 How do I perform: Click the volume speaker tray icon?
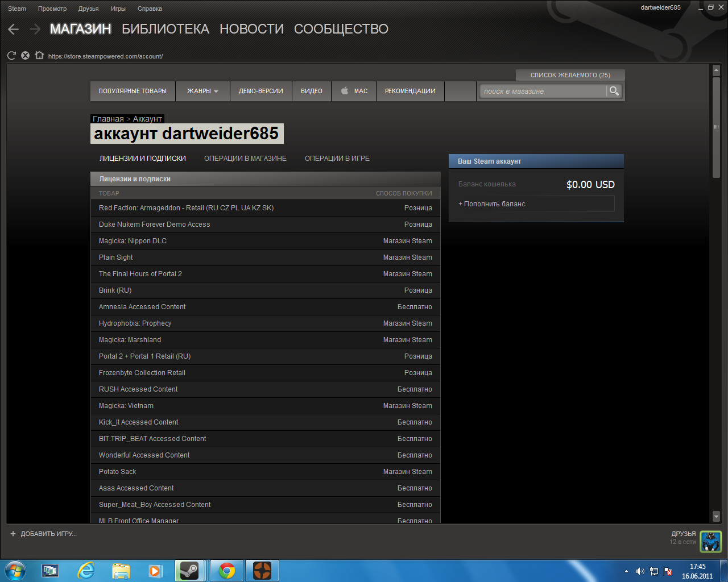click(x=640, y=571)
